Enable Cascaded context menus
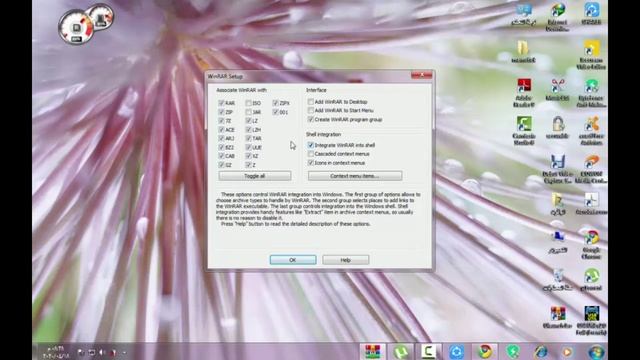The height and width of the screenshot is (360, 640). 311,154
